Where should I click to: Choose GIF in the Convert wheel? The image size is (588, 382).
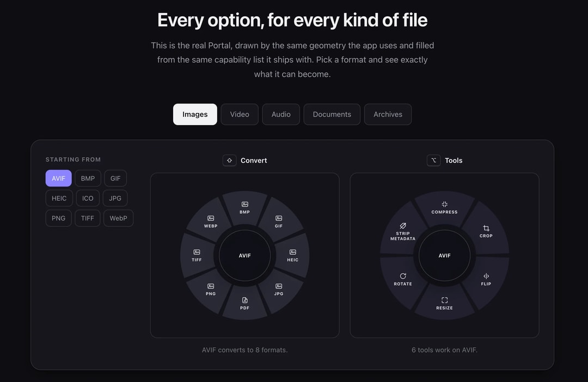[279, 221]
